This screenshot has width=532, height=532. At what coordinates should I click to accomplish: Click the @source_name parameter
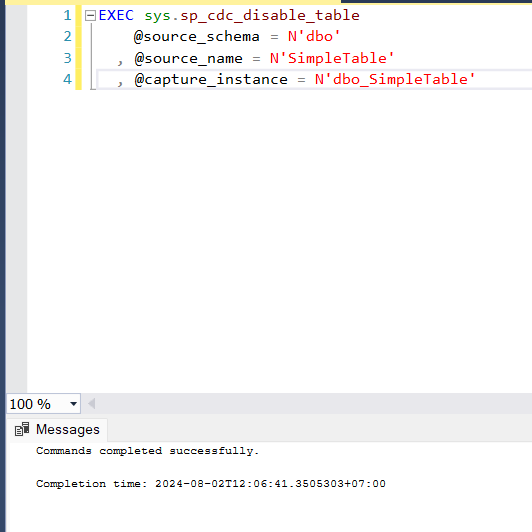(189, 58)
